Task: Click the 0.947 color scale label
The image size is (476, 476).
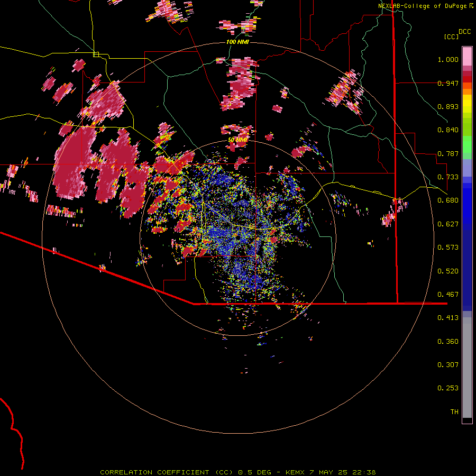Action: point(448,83)
